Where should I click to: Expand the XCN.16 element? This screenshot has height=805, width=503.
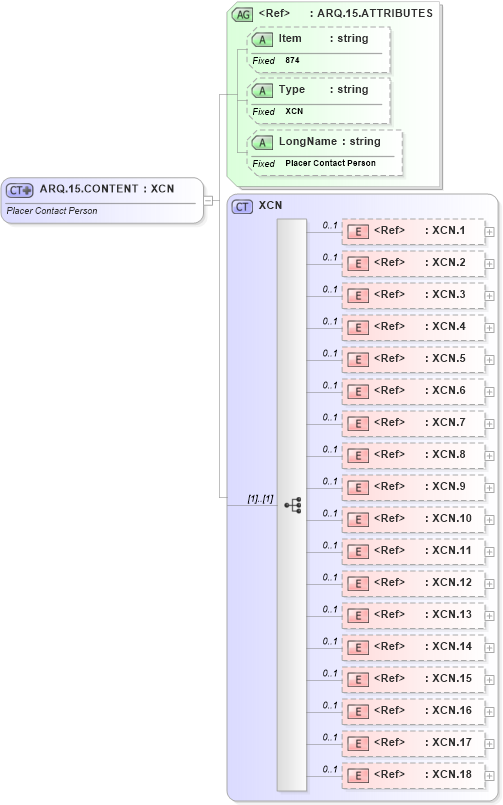click(489, 712)
